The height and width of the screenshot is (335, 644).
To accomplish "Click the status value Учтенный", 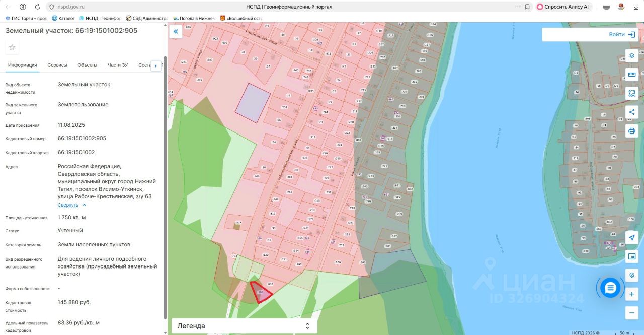I will tap(70, 230).
